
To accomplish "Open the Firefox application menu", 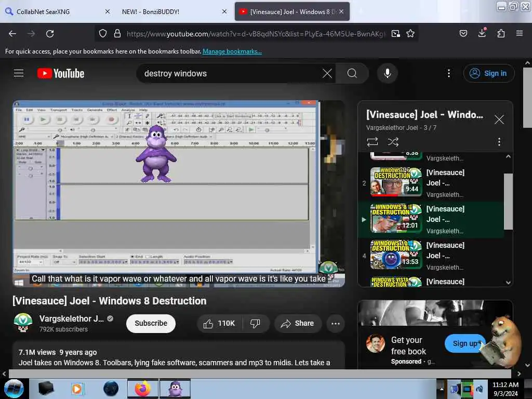I will click(520, 33).
